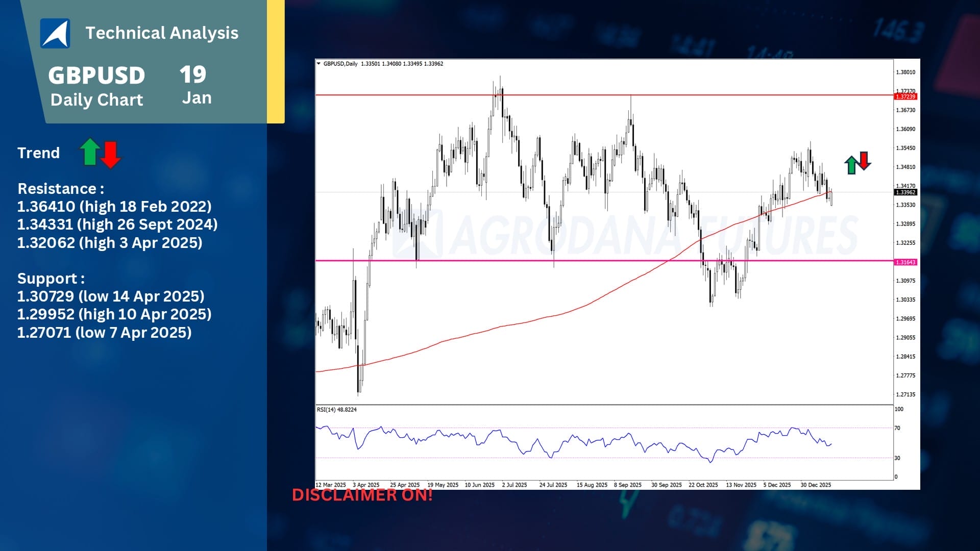Click the 30 Dec 2025 date marker
The width and height of the screenshot is (980, 551).
[x=816, y=485]
